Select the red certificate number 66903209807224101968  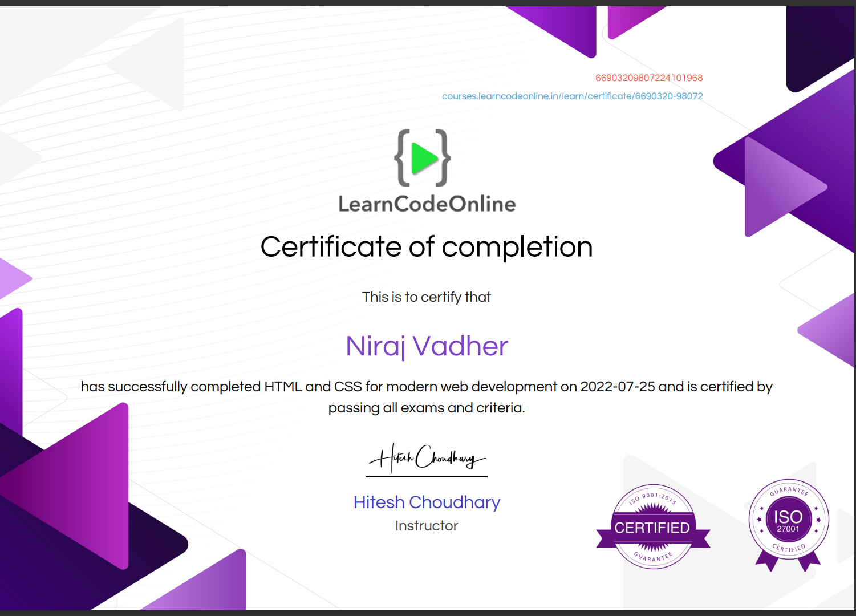point(649,78)
